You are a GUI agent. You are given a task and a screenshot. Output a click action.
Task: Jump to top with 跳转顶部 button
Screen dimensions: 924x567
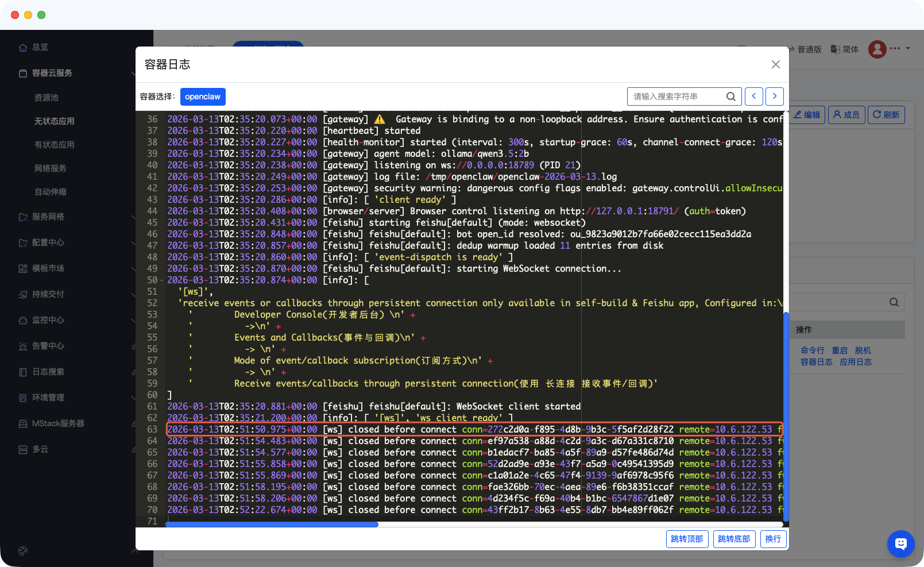(687, 539)
